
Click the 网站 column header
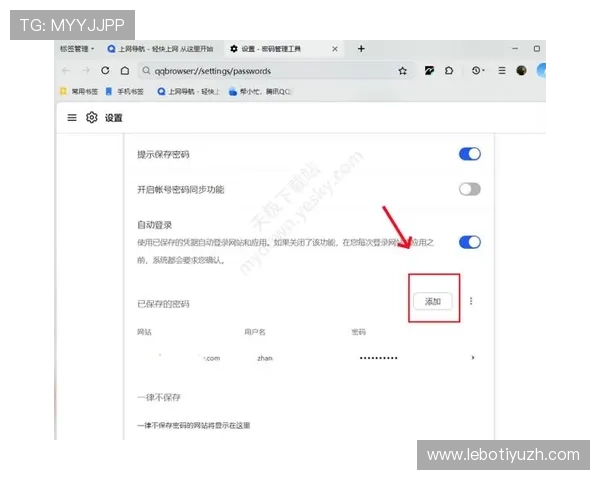(x=144, y=332)
